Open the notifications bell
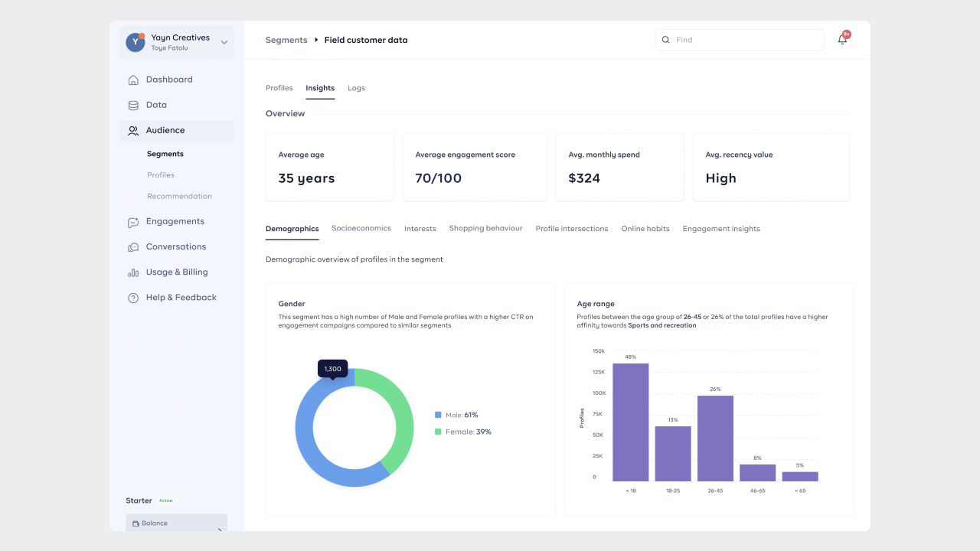 842,39
